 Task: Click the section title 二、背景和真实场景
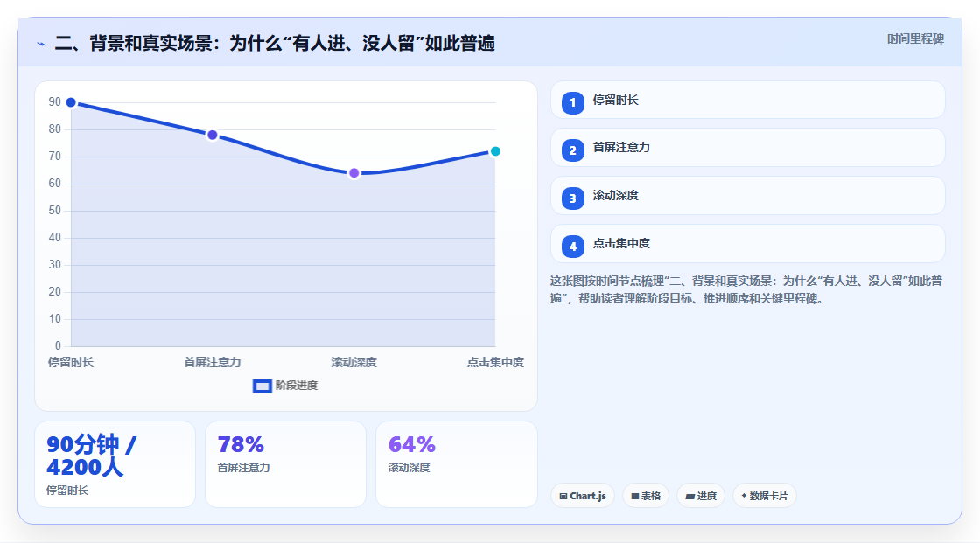pos(275,44)
